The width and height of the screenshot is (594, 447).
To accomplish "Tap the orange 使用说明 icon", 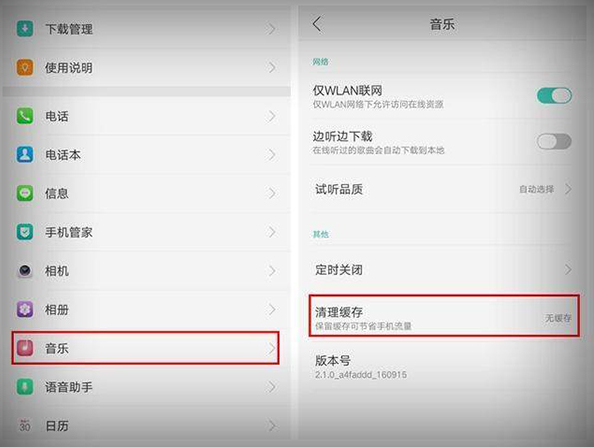I will pyautogui.click(x=25, y=68).
